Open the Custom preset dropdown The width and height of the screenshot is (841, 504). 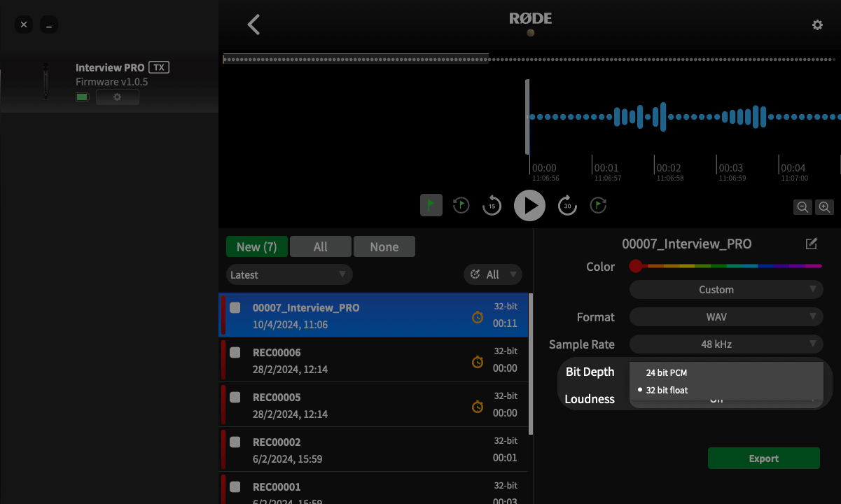coord(726,289)
